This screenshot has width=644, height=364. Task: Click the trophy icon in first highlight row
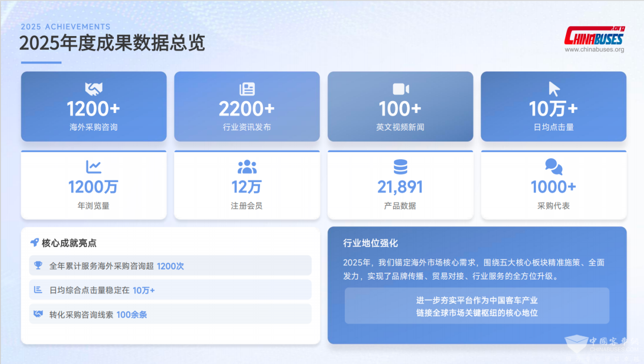[x=38, y=265]
